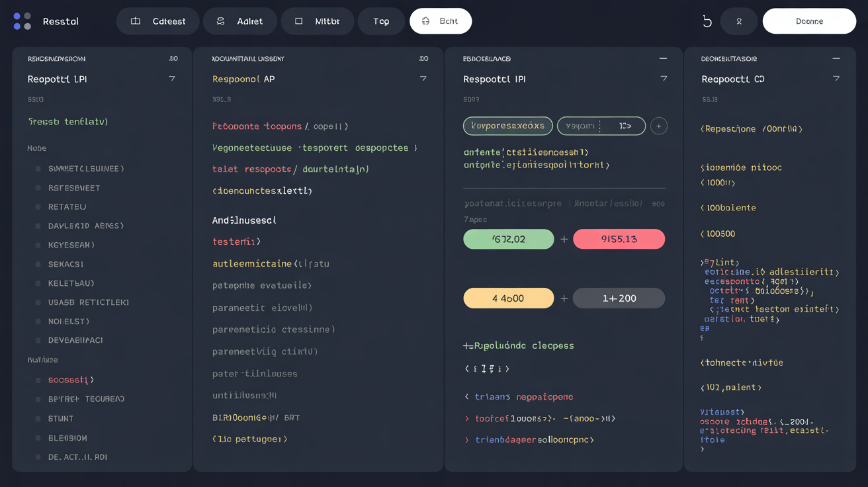Click the user icon in the Adlret nav item
Viewport: 868px width, 487px height.
click(221, 21)
